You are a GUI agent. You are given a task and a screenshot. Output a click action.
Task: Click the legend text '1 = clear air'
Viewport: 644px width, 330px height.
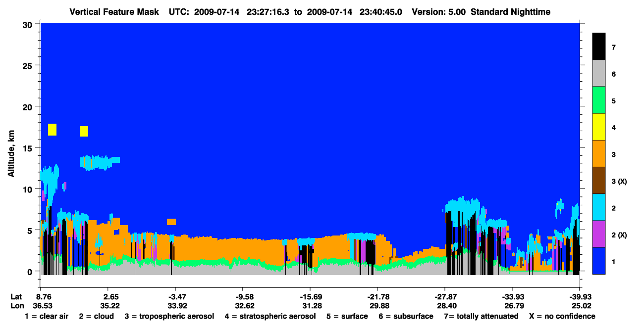47,316
